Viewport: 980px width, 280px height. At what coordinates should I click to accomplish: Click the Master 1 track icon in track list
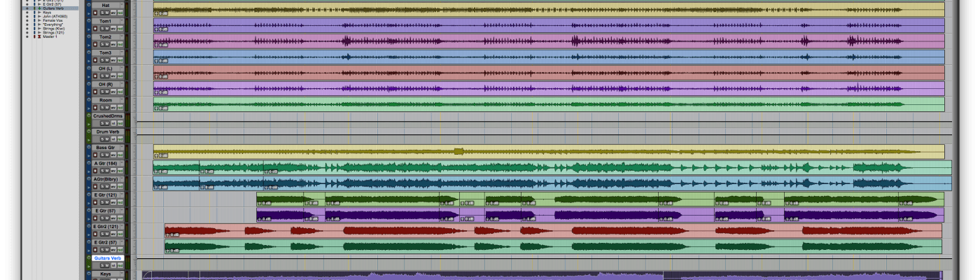[x=39, y=36]
